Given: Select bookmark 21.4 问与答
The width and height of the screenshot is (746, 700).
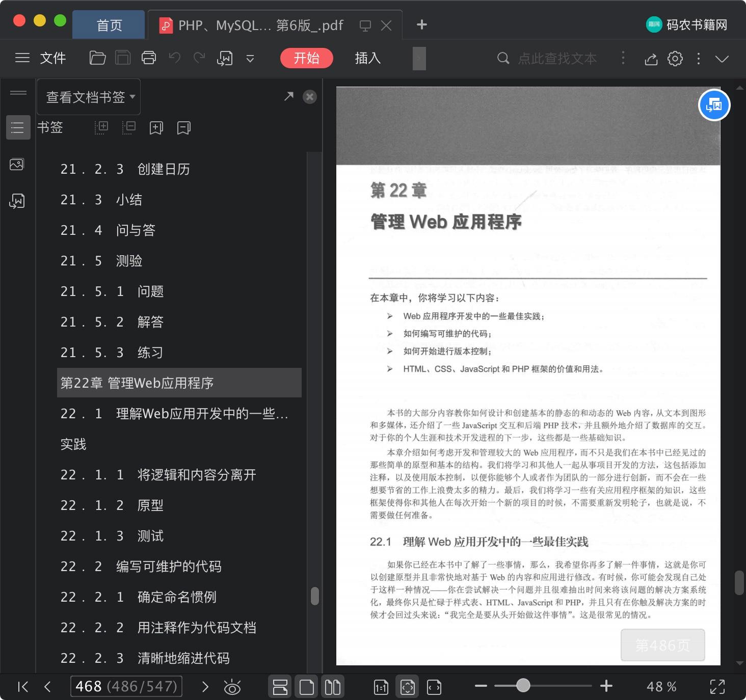Looking at the screenshot, I should point(179,230).
